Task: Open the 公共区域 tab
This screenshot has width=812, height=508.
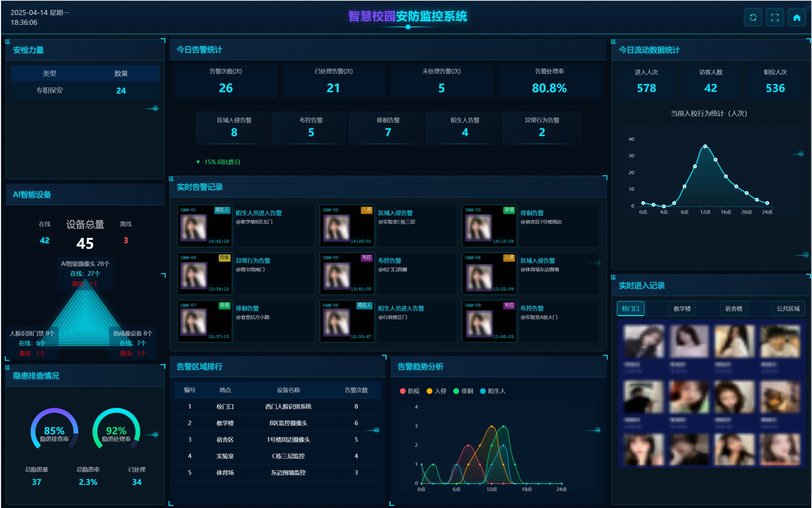Action: (788, 308)
